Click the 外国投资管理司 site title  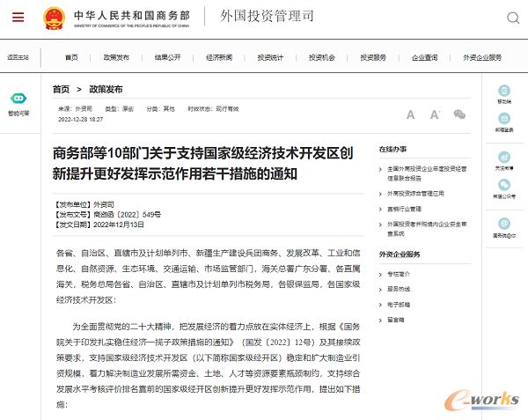coord(267,16)
